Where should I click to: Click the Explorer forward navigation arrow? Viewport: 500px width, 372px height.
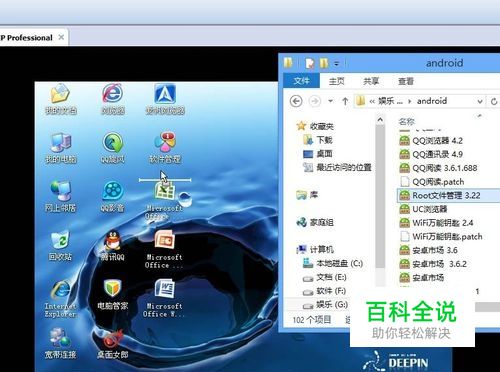tap(314, 101)
